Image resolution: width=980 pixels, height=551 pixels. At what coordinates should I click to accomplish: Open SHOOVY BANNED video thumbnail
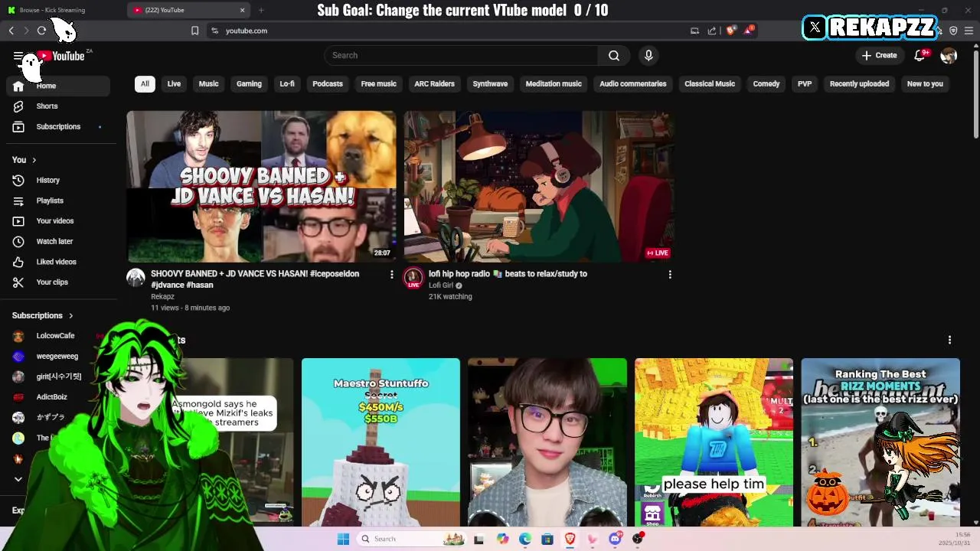(x=261, y=187)
